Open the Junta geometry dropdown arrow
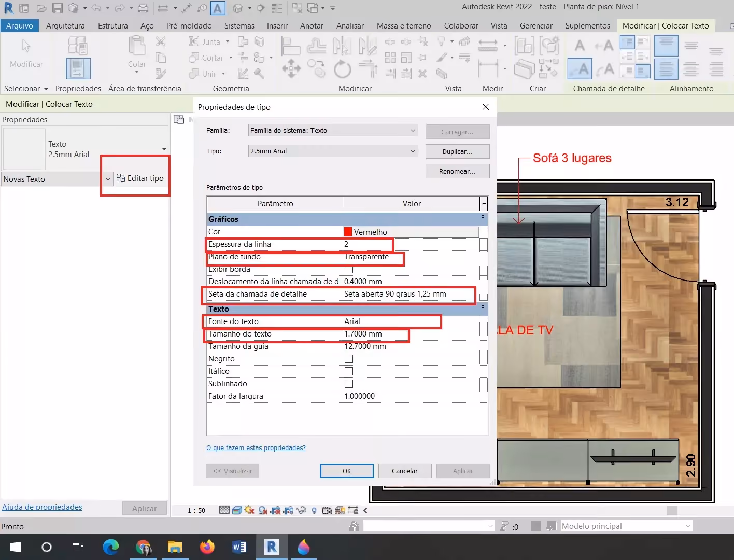 point(228,41)
